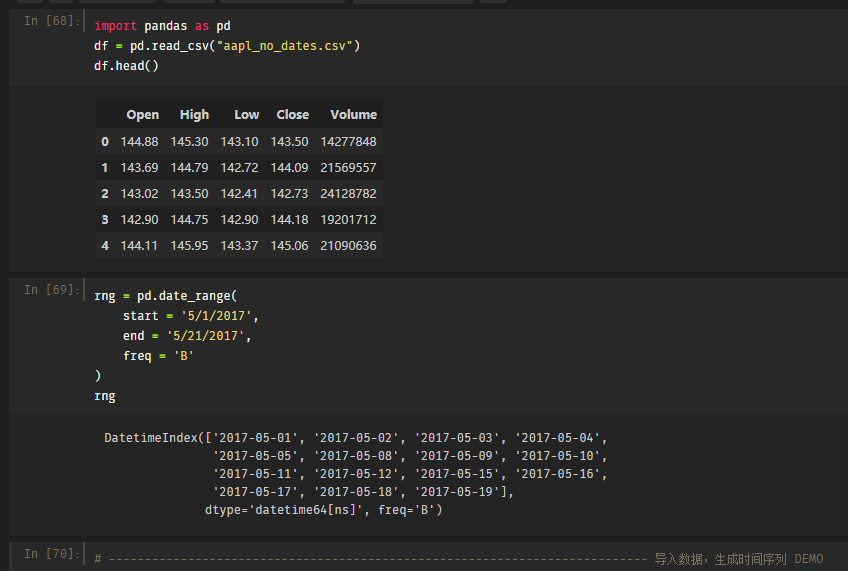Image resolution: width=848 pixels, height=571 pixels.
Task: Select the date '2017-05-04' in output
Action: tap(557, 437)
